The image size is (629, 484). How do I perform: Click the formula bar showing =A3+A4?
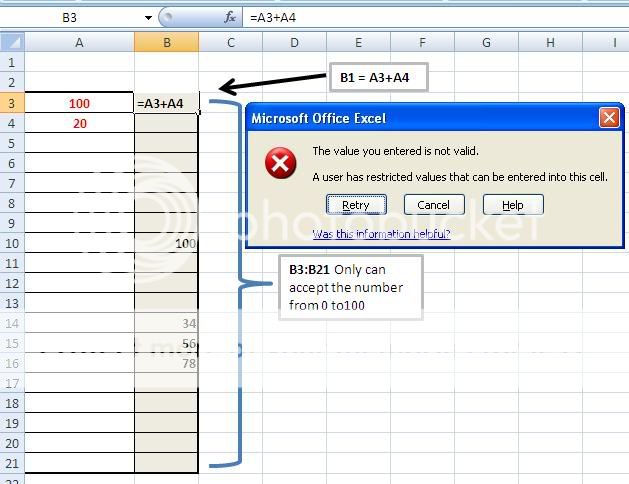(x=435, y=18)
